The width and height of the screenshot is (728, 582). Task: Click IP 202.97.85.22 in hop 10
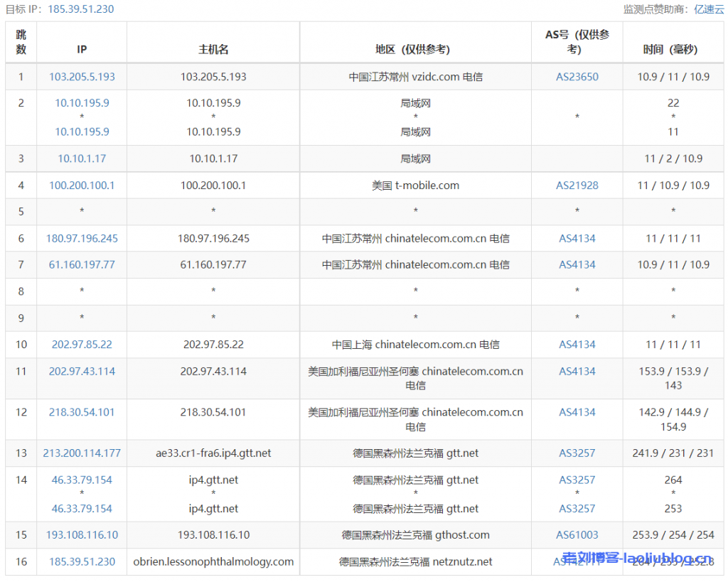(x=82, y=345)
